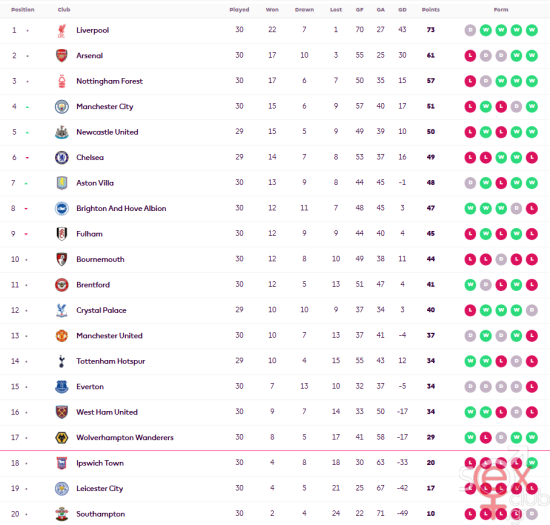Sort table by Points column header
This screenshot has height=525, width=550.
pos(430,9)
